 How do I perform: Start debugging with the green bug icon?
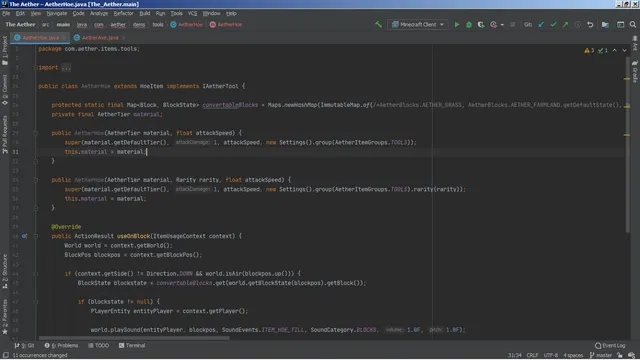pos(469,24)
